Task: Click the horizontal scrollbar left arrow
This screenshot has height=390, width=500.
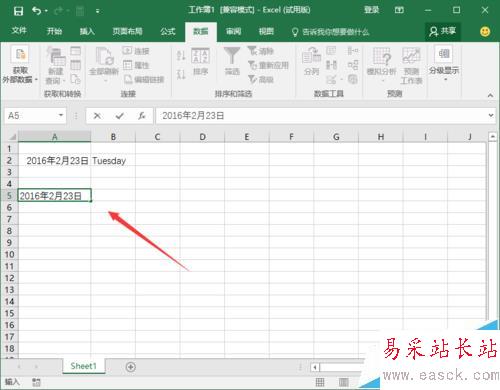Action: tap(315, 367)
